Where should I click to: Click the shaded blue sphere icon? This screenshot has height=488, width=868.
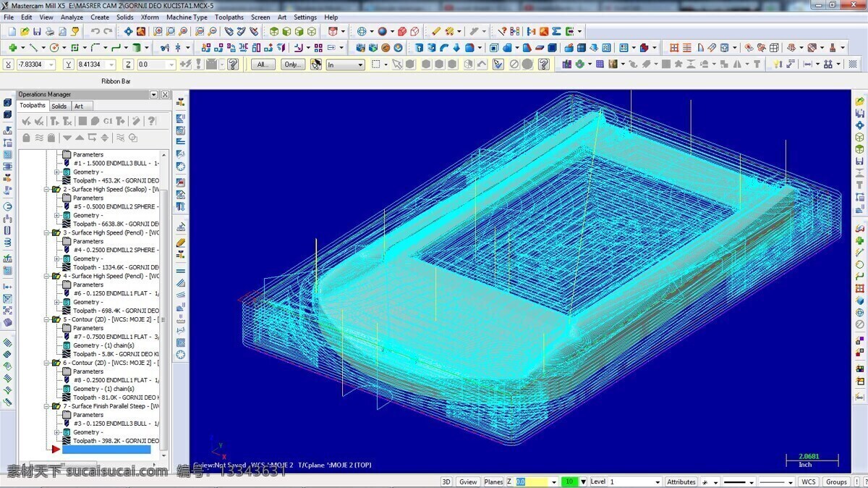click(x=381, y=32)
